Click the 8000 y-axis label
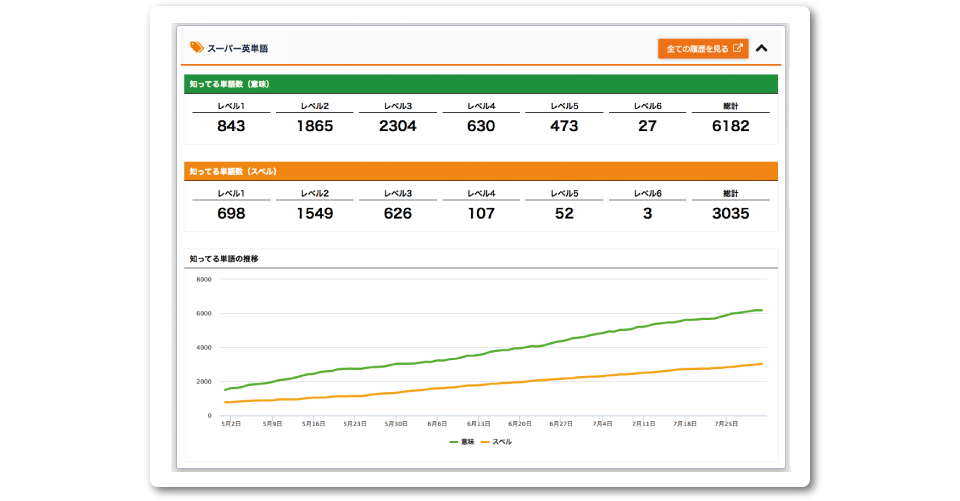The width and height of the screenshot is (960, 501). pyautogui.click(x=204, y=279)
